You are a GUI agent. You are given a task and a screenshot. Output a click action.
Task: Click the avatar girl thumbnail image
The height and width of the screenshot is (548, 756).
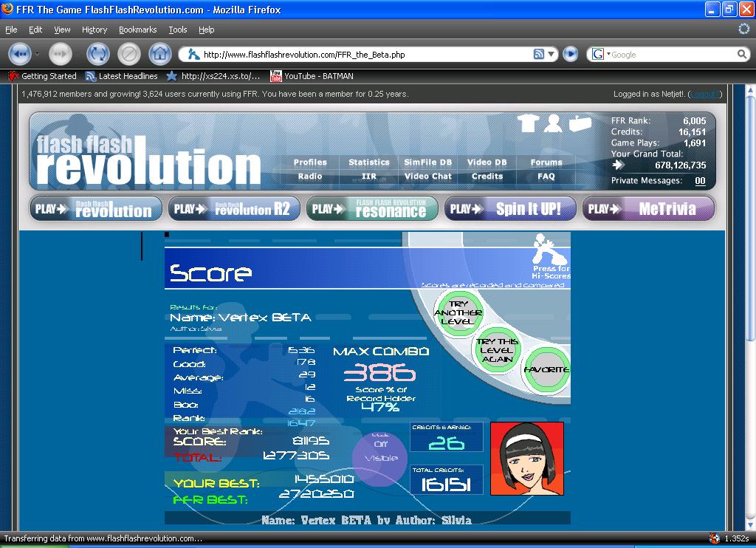(527, 459)
